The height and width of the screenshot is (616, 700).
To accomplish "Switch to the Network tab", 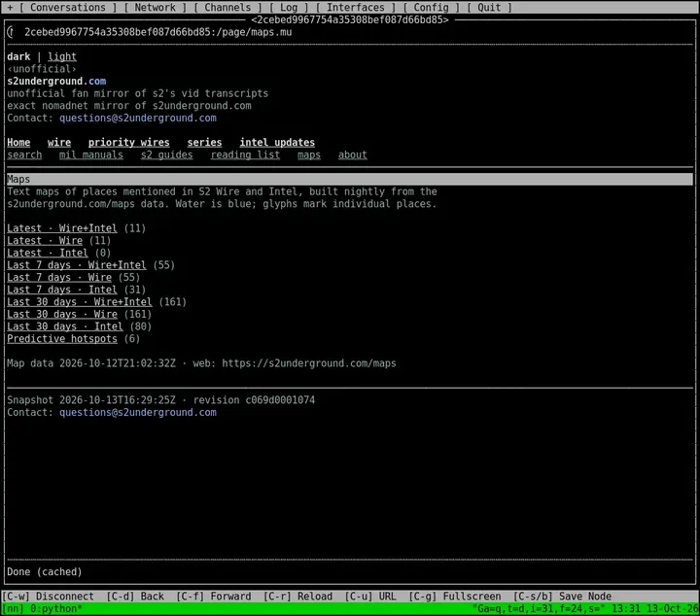I will [155, 8].
